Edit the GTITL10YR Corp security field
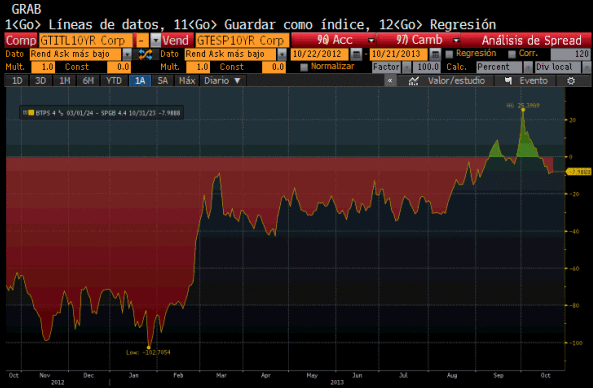Image resolution: width=593 pixels, height=388 pixels. [x=85, y=40]
